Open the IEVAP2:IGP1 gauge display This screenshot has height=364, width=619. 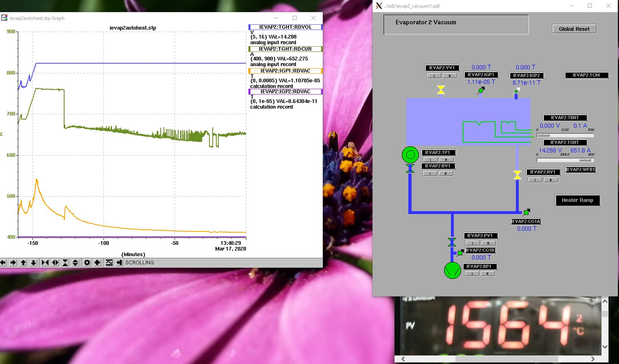481,75
